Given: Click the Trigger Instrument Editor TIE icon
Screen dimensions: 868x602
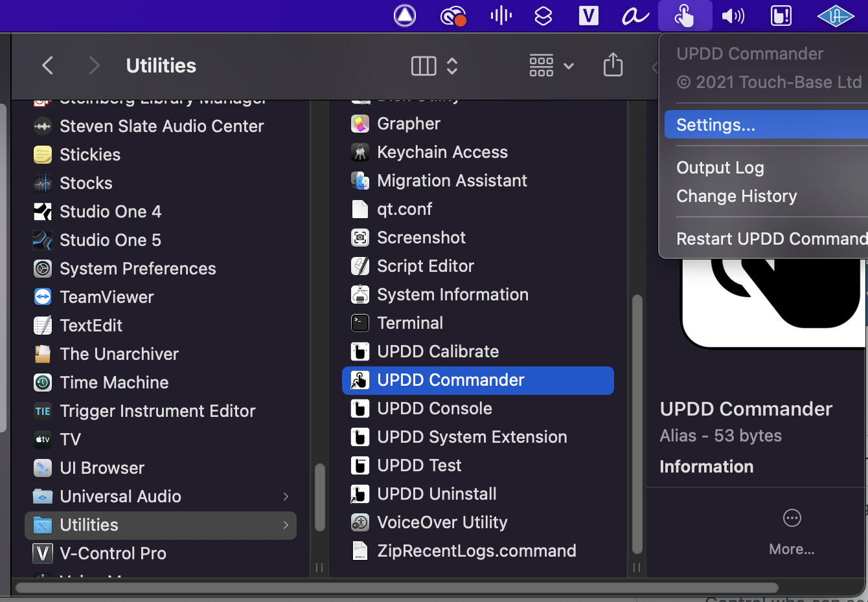Looking at the screenshot, I should click(x=43, y=411).
